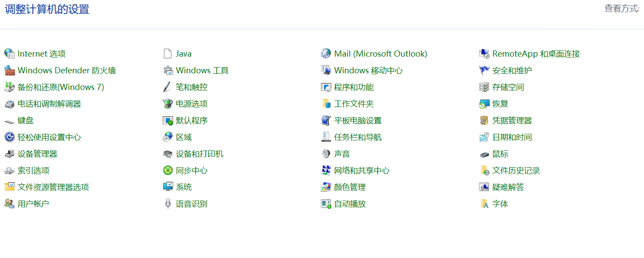Click the green 同步中心 sync icon
This screenshot has width=644, height=258.
[x=168, y=170]
